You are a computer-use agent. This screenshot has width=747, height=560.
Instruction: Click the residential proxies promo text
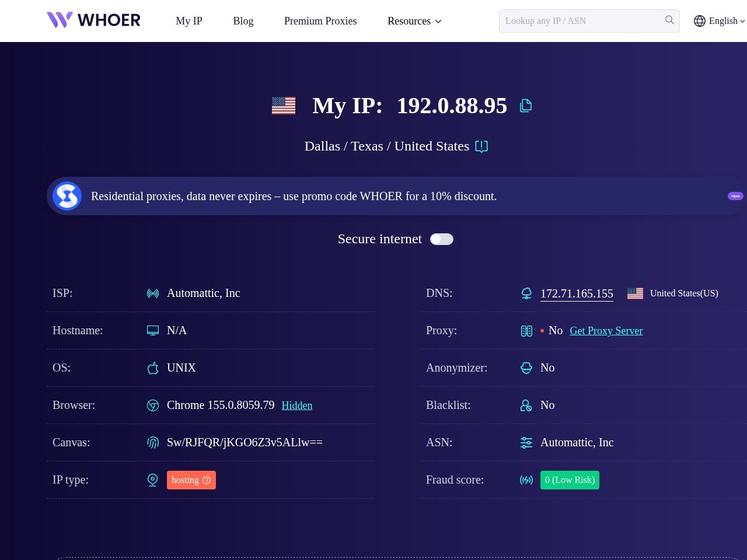[x=294, y=196]
